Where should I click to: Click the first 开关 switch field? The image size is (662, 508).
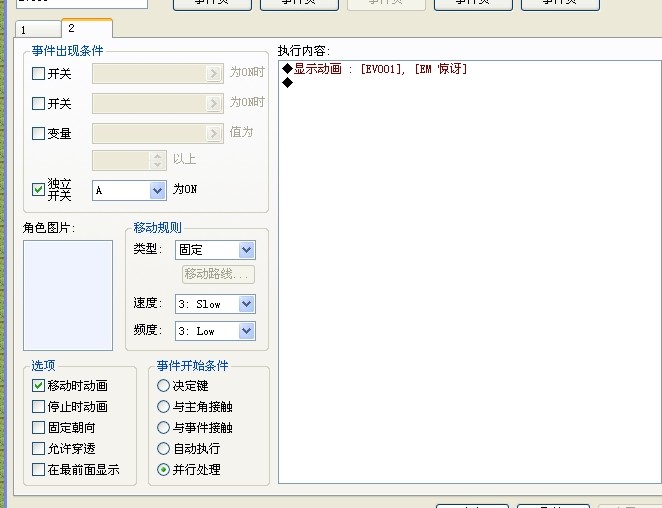pos(158,73)
